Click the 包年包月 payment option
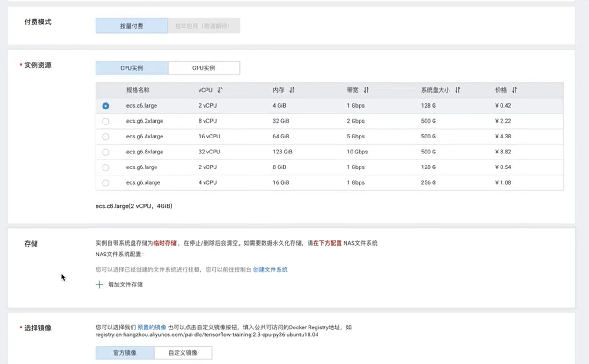Screen dimensions: 589x364 [x=204, y=25]
